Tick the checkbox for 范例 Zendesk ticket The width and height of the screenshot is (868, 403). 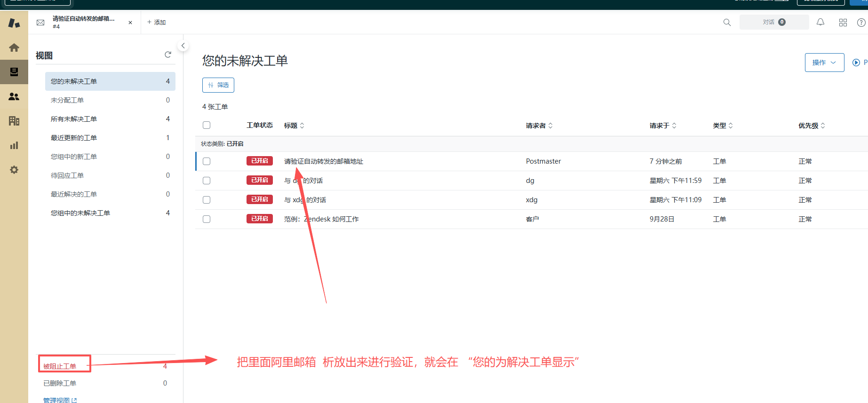click(x=207, y=219)
